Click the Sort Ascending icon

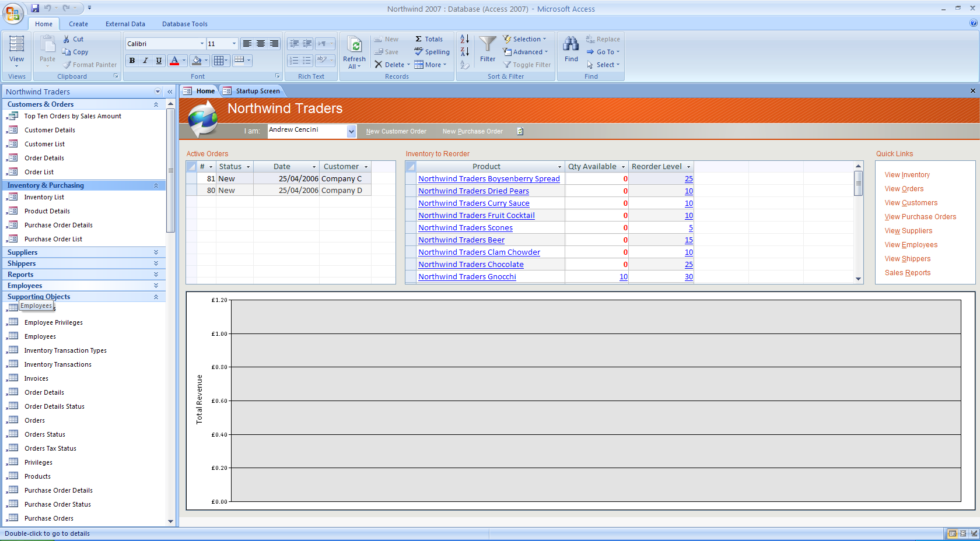click(464, 39)
